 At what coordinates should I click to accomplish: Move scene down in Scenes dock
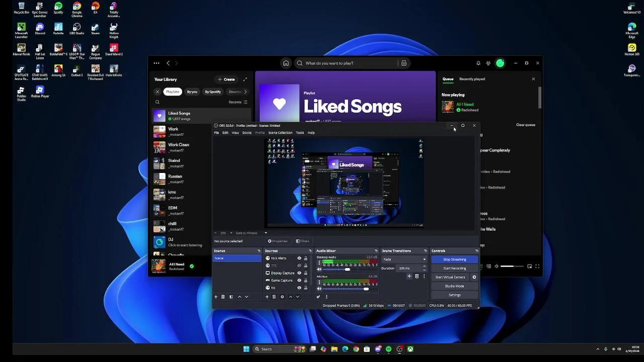[x=246, y=297]
